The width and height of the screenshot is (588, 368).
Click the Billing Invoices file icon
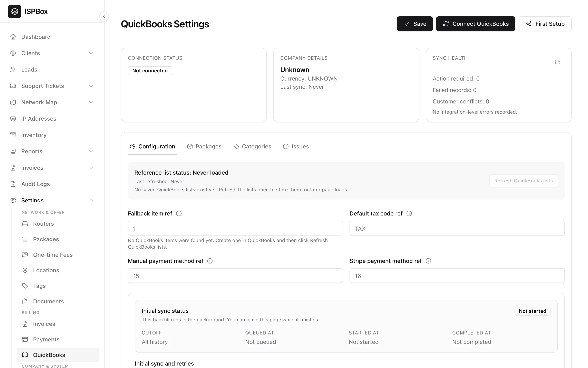click(x=25, y=324)
